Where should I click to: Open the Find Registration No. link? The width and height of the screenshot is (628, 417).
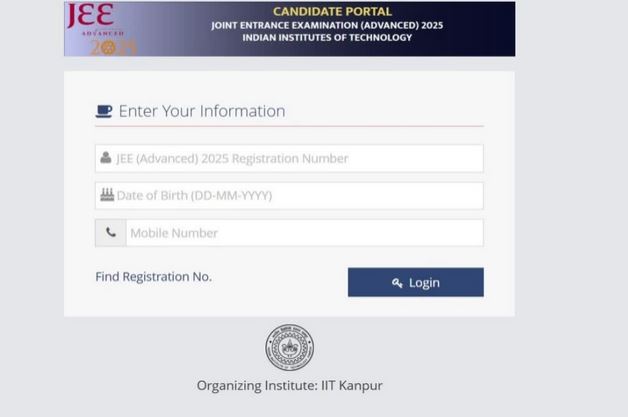pyautogui.click(x=154, y=277)
